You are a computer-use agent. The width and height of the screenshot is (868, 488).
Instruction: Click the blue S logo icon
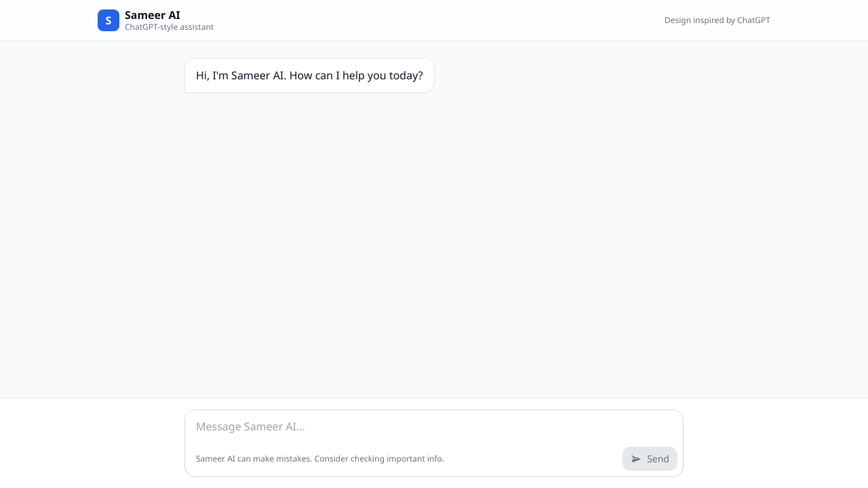pyautogui.click(x=108, y=20)
